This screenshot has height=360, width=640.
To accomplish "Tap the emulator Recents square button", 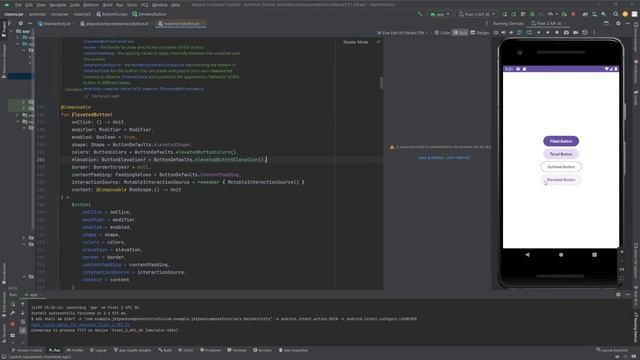I will tap(594, 255).
